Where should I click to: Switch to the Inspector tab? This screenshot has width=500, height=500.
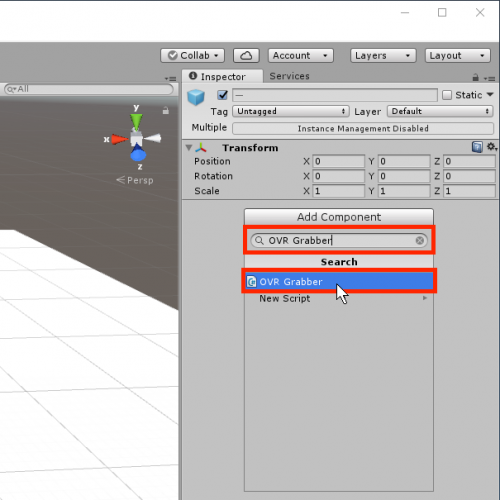click(x=222, y=76)
